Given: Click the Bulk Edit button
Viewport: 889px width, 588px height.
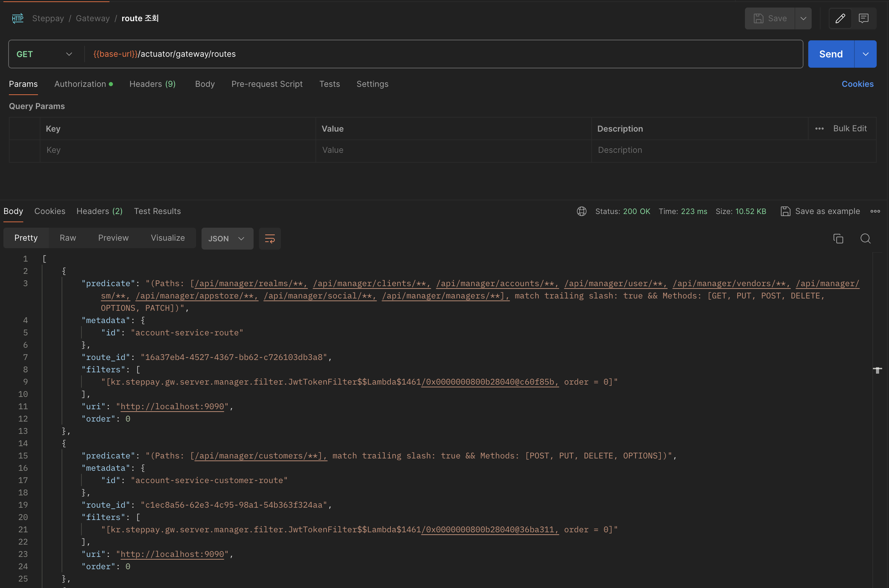Looking at the screenshot, I should [850, 129].
